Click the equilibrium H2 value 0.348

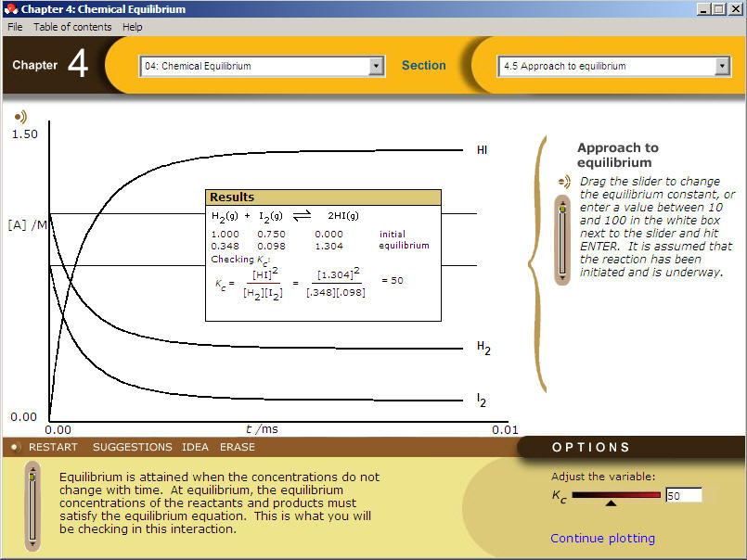pyautogui.click(x=225, y=247)
